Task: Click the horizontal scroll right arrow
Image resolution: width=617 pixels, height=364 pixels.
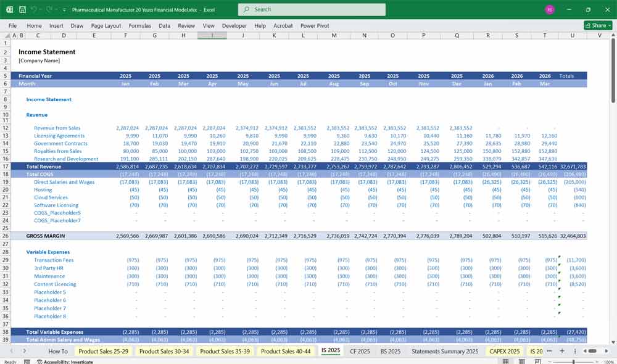Action: (x=607, y=350)
